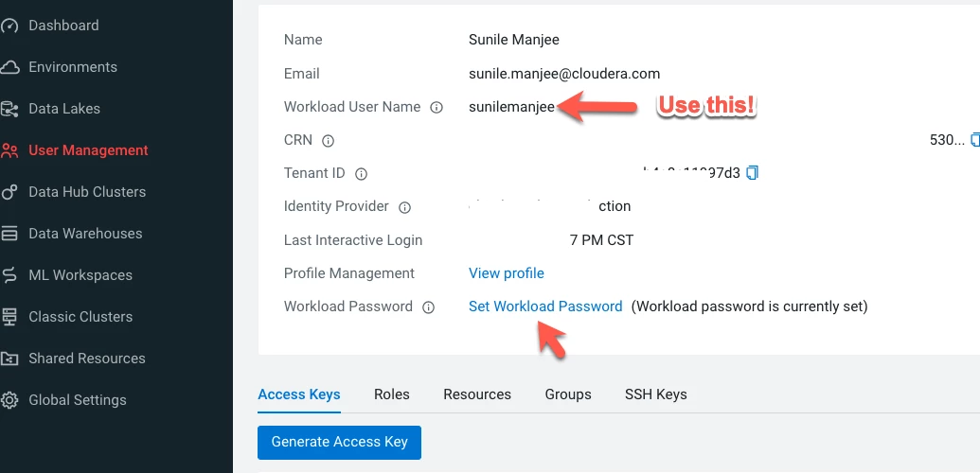Image resolution: width=980 pixels, height=473 pixels.
Task: Click the Shared Resources folder icon
Action: point(9,359)
